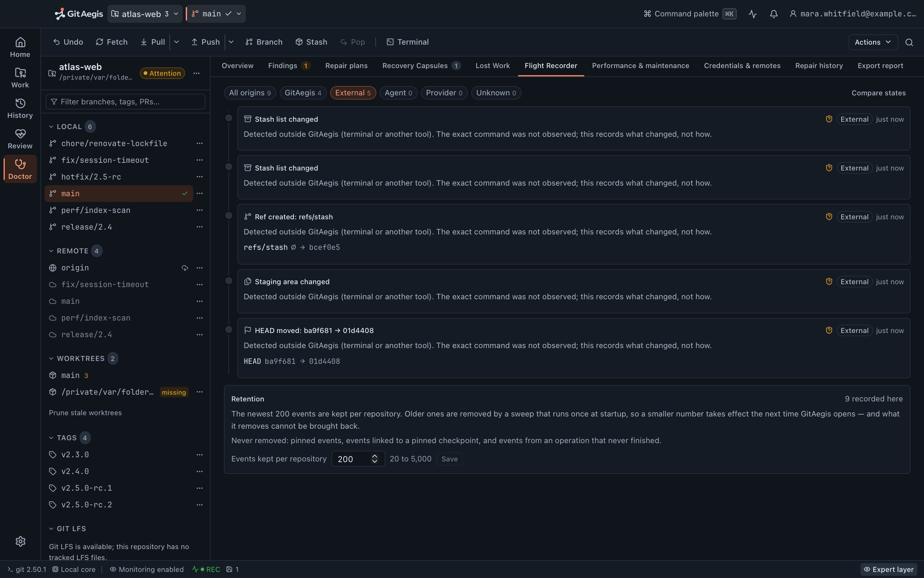The width and height of the screenshot is (924, 578).
Task: Click shield icon on Staging area changed event
Action: [x=829, y=281]
